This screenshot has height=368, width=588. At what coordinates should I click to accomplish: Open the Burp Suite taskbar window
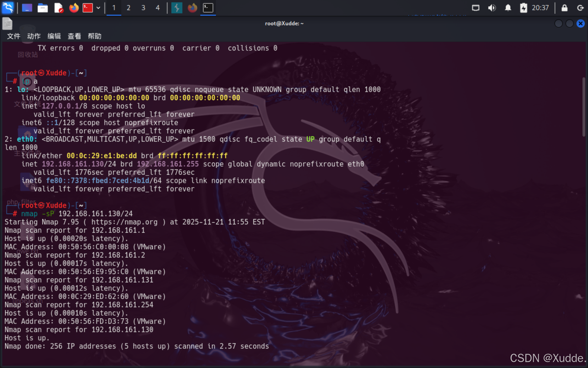pos(177,8)
